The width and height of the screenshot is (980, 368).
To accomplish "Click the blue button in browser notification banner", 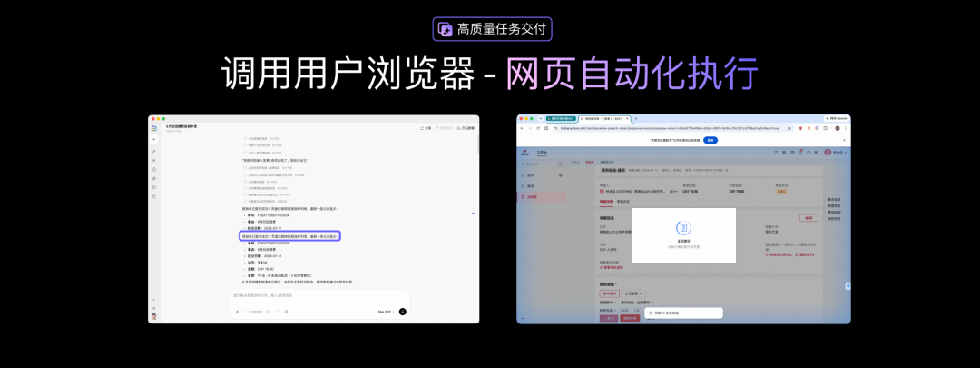I will [x=710, y=140].
